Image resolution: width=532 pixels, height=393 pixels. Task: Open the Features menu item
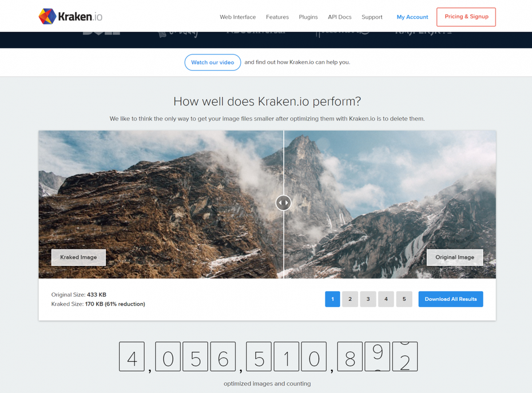[x=277, y=17]
